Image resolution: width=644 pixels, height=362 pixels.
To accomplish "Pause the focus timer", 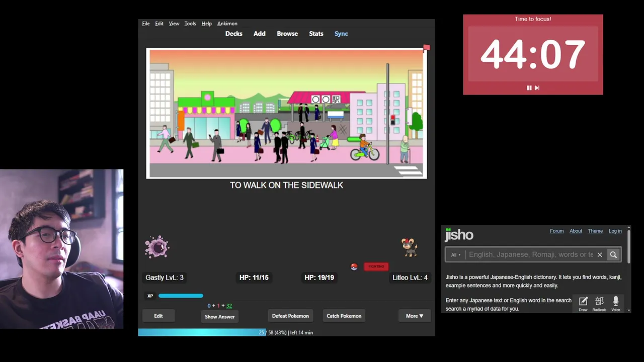I will coord(529,88).
